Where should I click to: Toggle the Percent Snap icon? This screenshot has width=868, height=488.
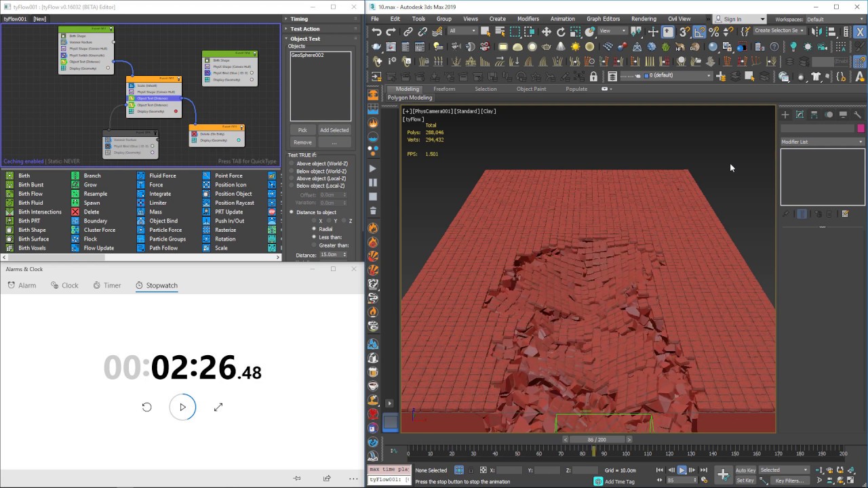click(713, 32)
